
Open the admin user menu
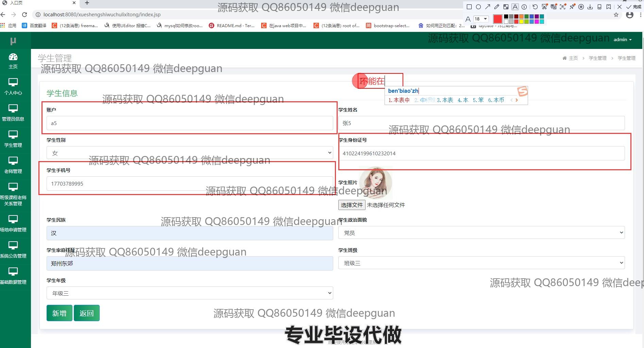coord(622,40)
